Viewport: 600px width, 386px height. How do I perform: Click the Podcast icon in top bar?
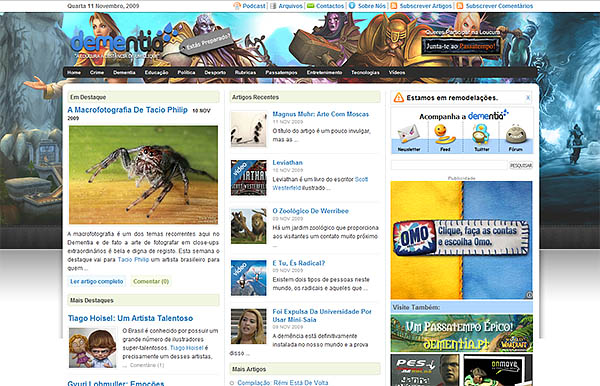(237, 6)
